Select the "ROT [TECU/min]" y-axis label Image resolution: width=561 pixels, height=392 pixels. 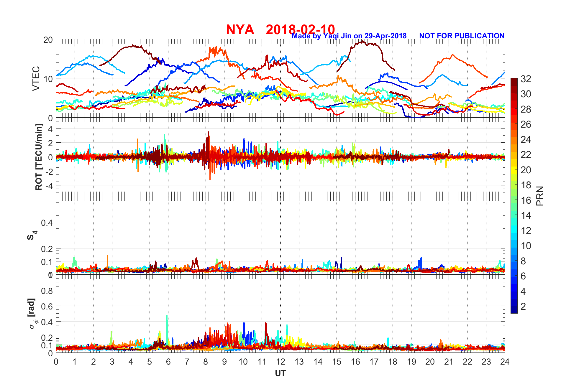(39, 157)
